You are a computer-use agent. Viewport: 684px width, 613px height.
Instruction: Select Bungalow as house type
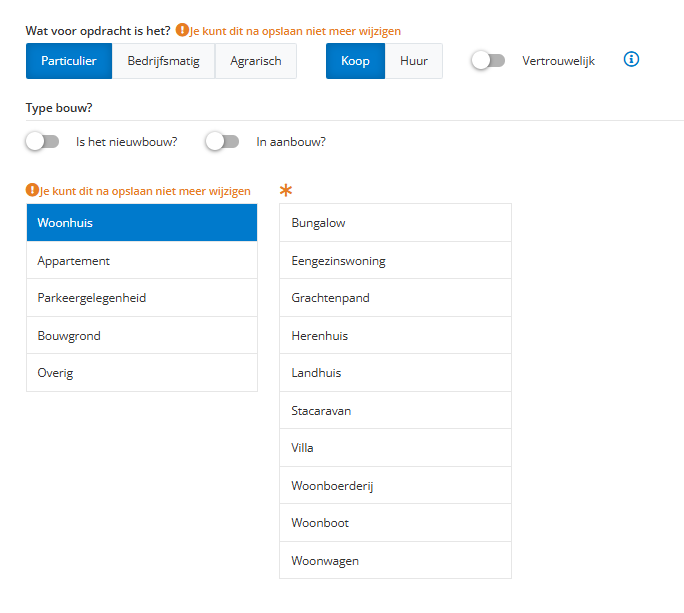click(395, 223)
